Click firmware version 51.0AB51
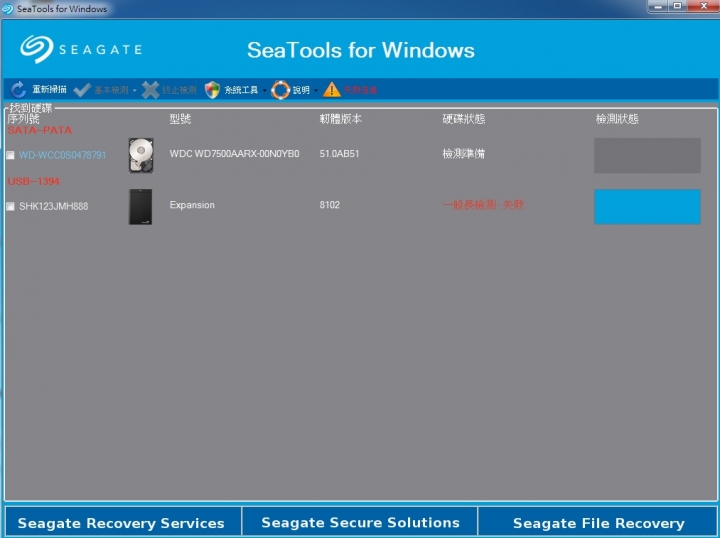This screenshot has width=720, height=538. (x=339, y=154)
